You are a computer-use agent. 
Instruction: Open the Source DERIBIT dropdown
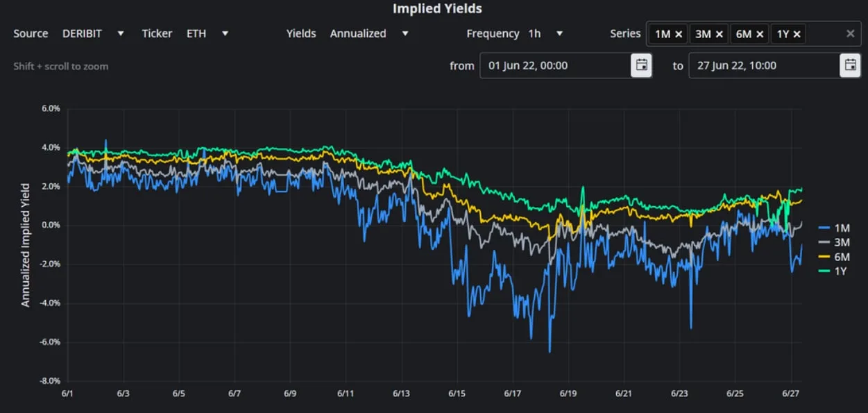[x=93, y=33]
